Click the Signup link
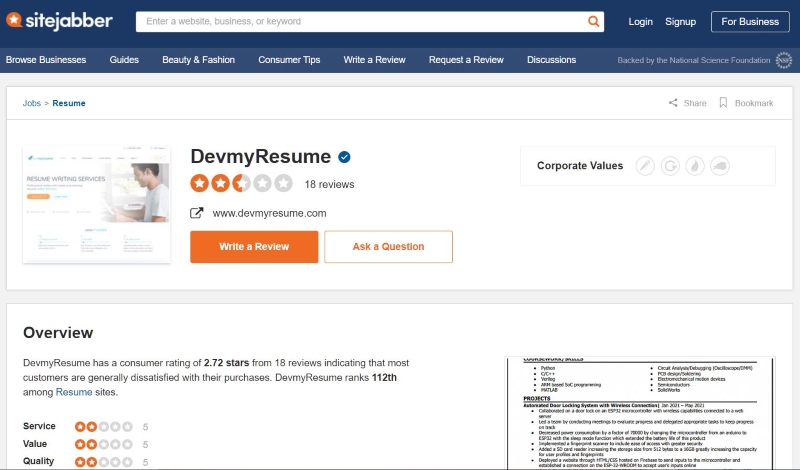 coord(680,21)
